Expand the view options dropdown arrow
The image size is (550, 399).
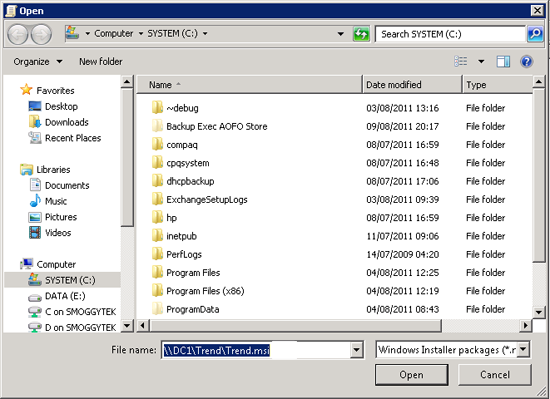tap(481, 62)
